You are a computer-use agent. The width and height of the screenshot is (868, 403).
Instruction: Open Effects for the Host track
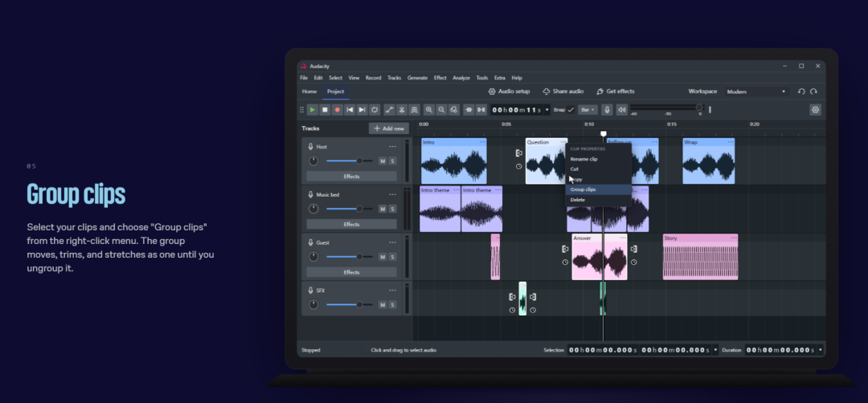pyautogui.click(x=351, y=177)
